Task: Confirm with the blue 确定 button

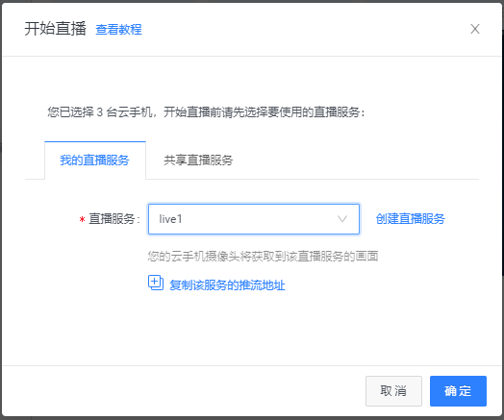Action: (458, 391)
